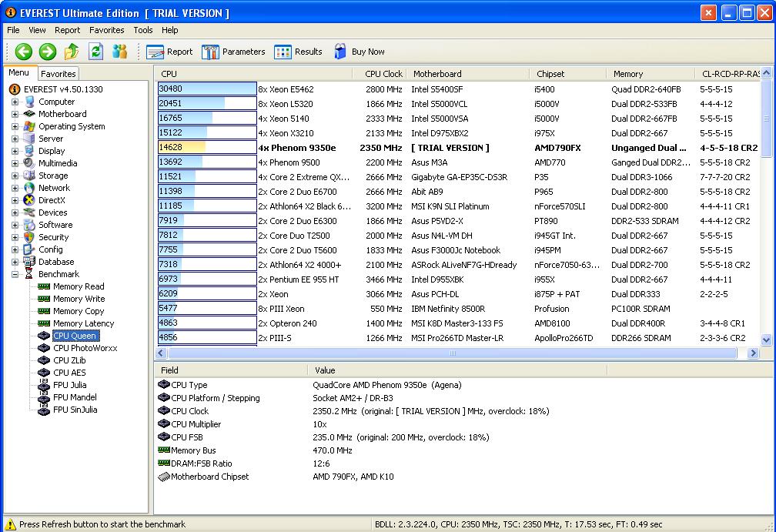
Task: Open the View menu
Action: (37, 30)
